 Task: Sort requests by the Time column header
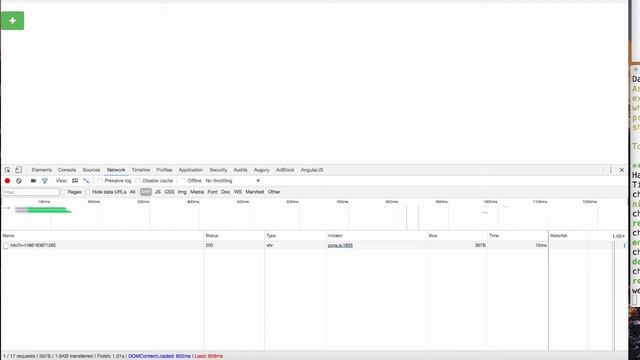518,236
